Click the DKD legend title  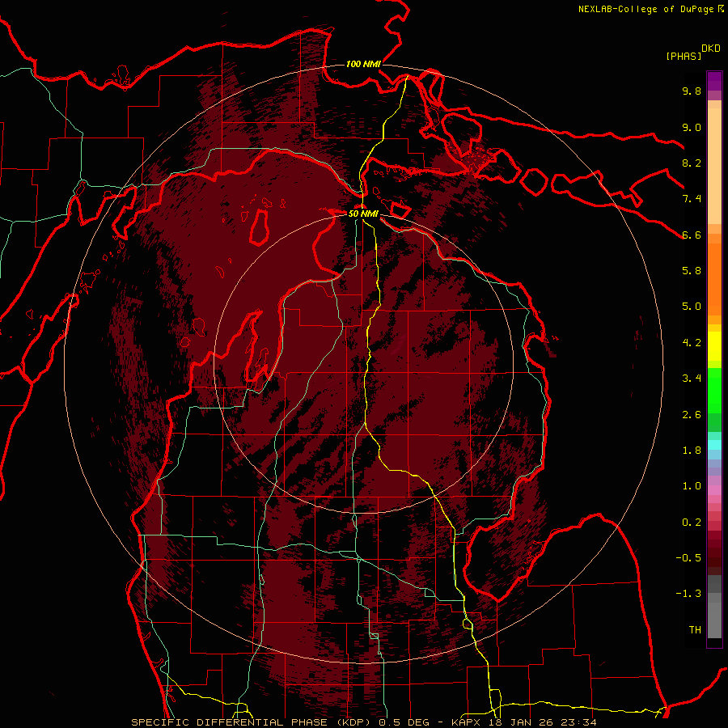(x=711, y=49)
